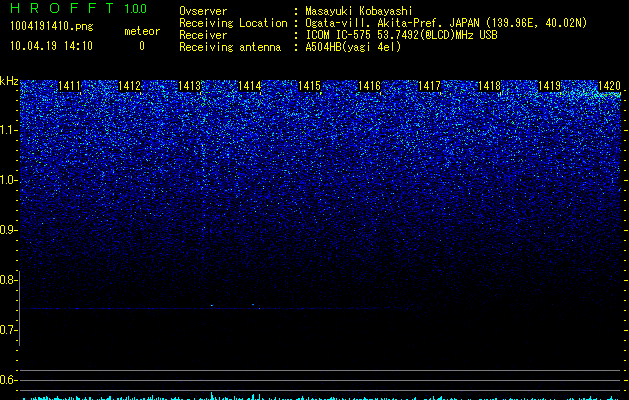Click the cyan echo blip just after 1413
This screenshot has width=629, height=400.
click(212, 305)
